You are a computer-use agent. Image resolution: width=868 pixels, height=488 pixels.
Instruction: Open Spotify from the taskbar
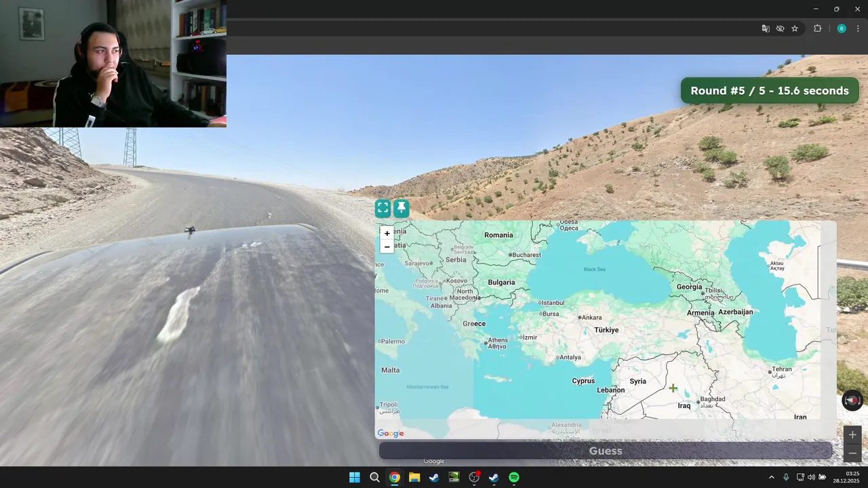point(514,477)
